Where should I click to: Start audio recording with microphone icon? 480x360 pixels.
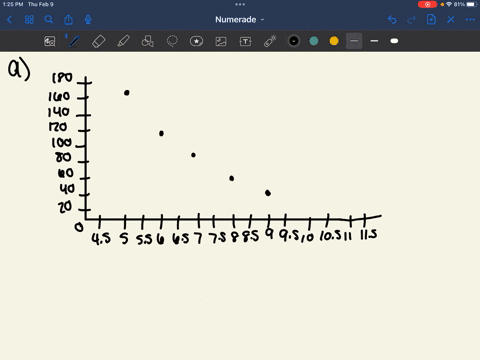pos(88,20)
